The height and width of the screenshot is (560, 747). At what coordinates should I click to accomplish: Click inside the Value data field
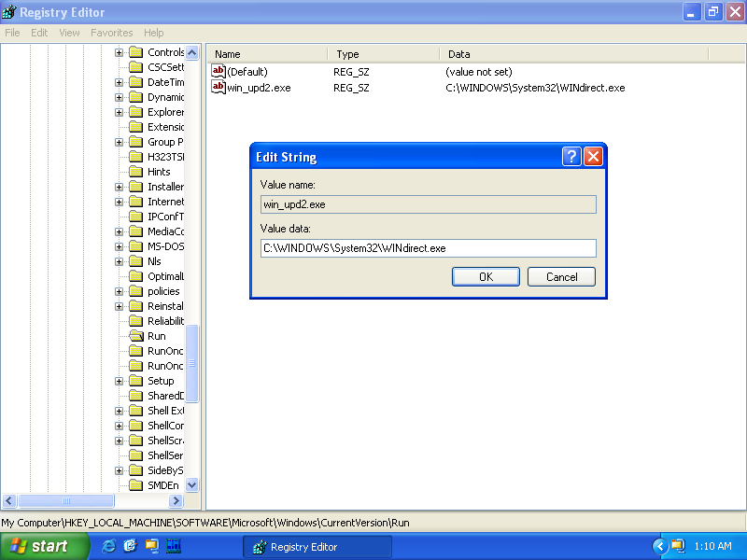point(429,248)
